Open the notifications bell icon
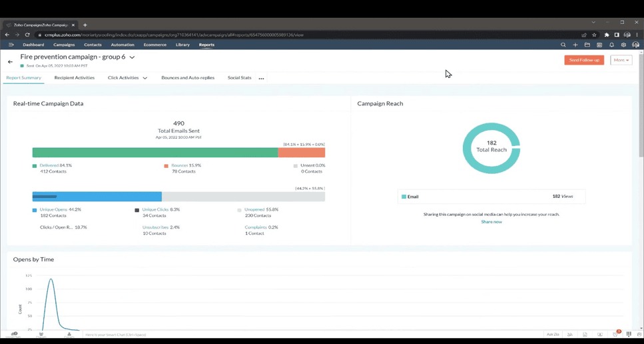Image resolution: width=644 pixels, height=344 pixels. pos(611,45)
